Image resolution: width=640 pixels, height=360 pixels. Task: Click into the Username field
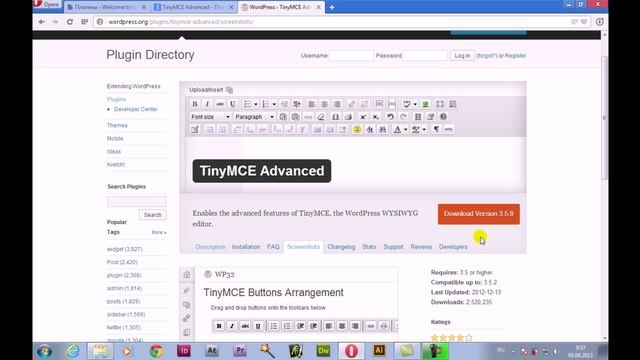[x=351, y=56]
